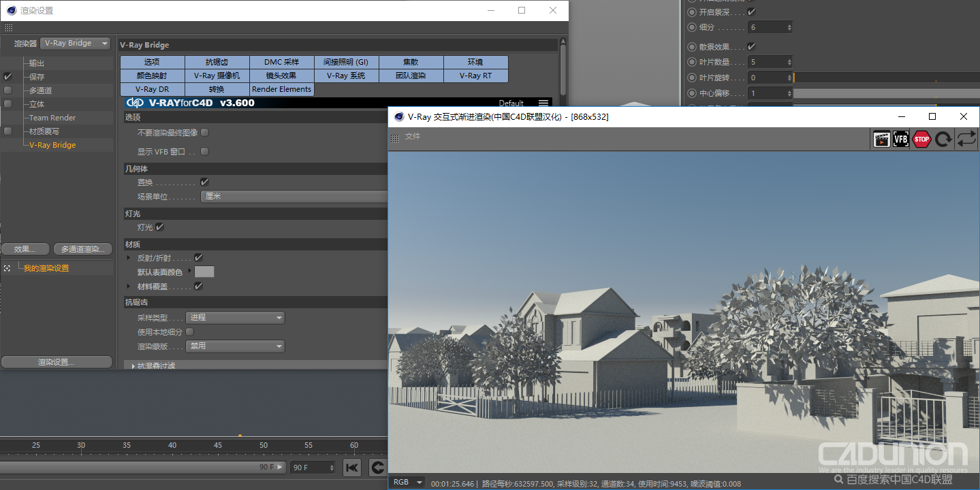Toggle the 材料覆盖 checkbox
980x490 pixels.
198,287
